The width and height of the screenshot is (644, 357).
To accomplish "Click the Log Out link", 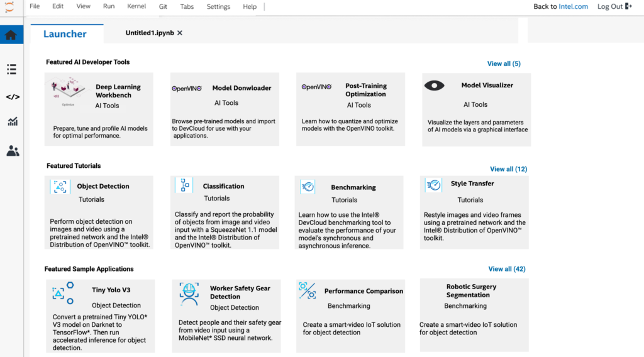I will [610, 6].
